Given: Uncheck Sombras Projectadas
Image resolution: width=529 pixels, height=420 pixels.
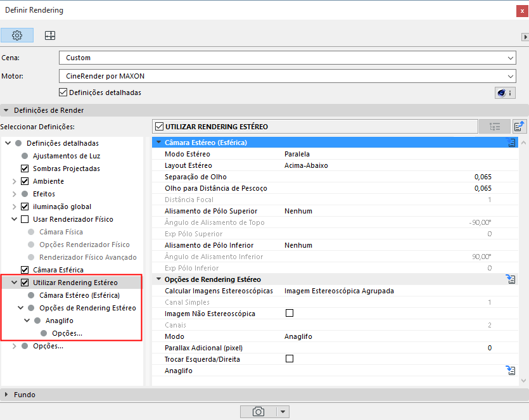Looking at the screenshot, I should (25, 169).
